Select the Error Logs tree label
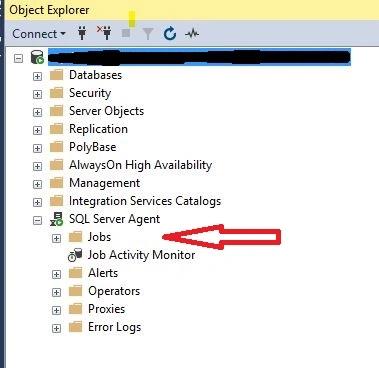Screen dimensions: 379x368 coord(114,327)
